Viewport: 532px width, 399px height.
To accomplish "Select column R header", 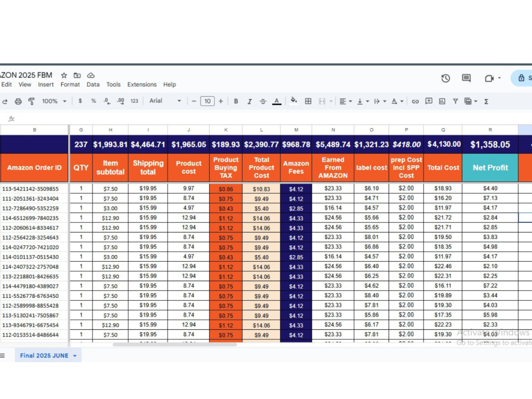I will pos(491,130).
